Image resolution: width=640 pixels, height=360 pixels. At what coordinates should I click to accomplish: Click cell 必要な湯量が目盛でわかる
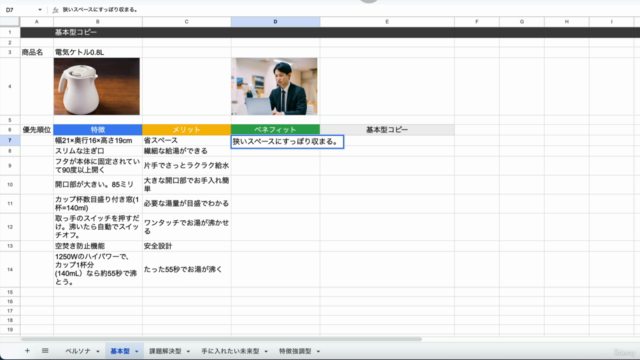tap(187, 203)
